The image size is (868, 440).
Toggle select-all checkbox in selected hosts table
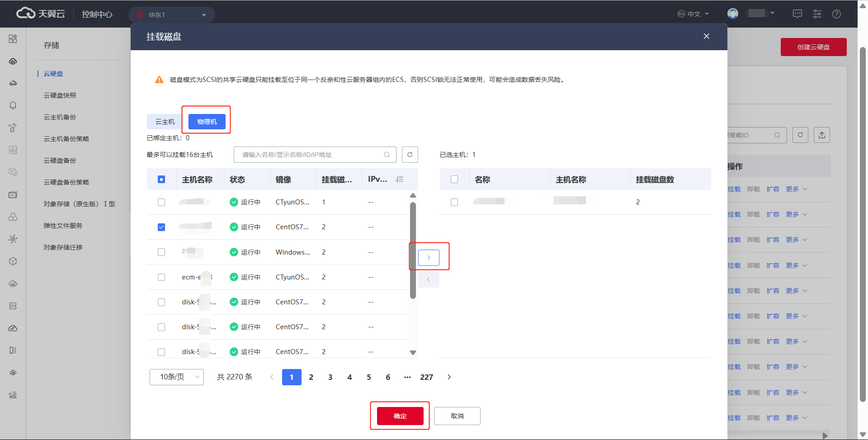tap(454, 180)
